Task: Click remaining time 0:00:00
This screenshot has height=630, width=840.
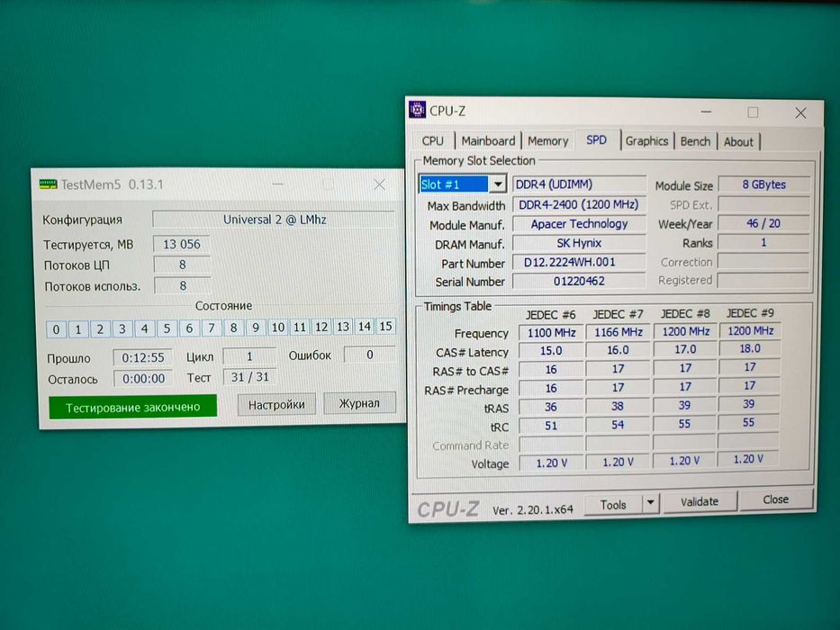Action: 143,378
